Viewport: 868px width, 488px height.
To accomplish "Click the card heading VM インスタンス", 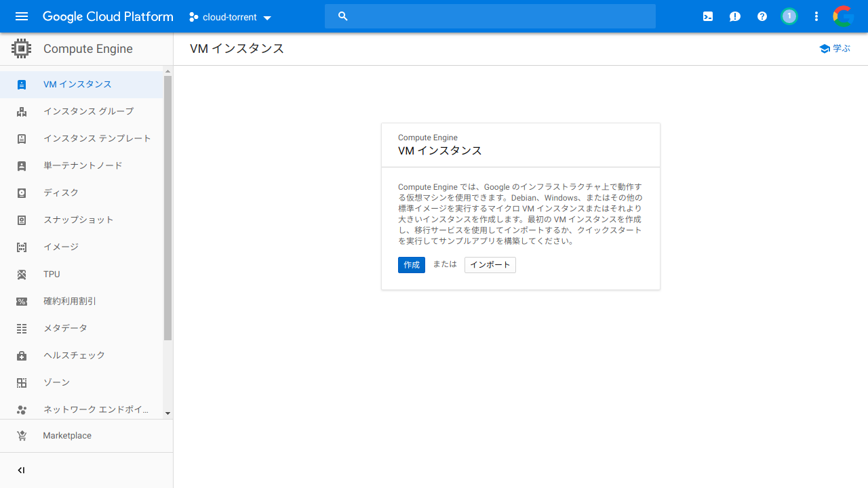I will [440, 150].
